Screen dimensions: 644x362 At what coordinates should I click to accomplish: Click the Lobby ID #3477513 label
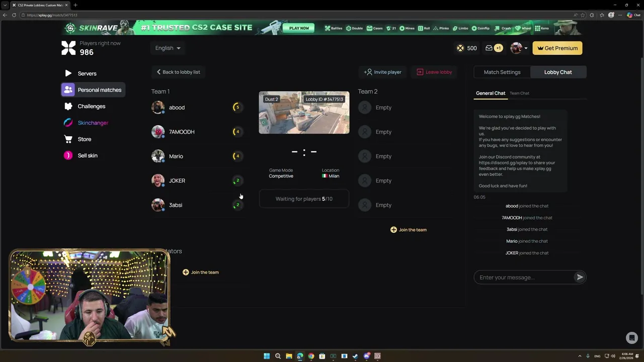[x=324, y=100]
